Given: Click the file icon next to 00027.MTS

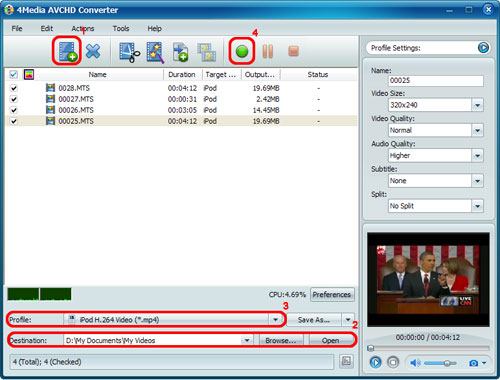Looking at the screenshot, I should click(50, 99).
